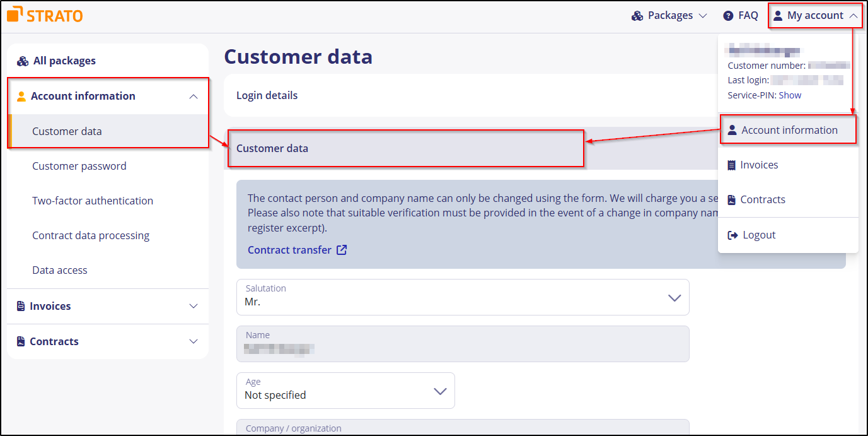Image resolution: width=868 pixels, height=436 pixels.
Task: Show the Service-PIN
Action: [x=789, y=95]
